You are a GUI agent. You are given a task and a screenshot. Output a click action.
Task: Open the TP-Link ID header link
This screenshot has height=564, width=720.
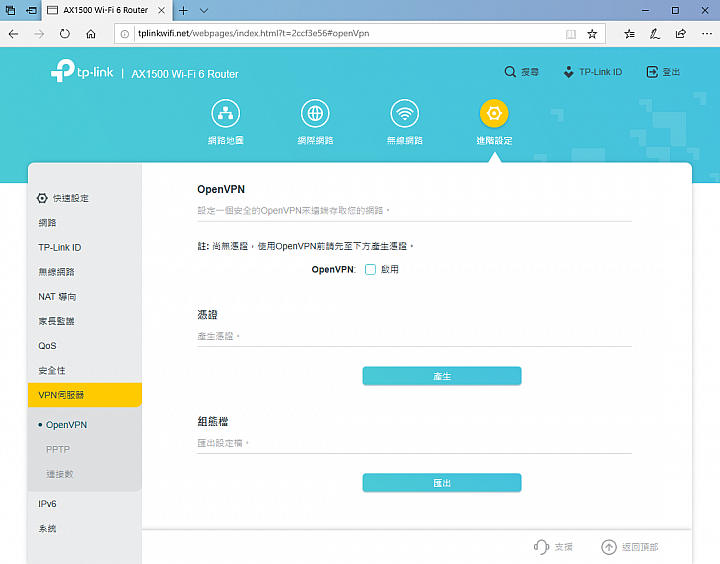tap(593, 72)
